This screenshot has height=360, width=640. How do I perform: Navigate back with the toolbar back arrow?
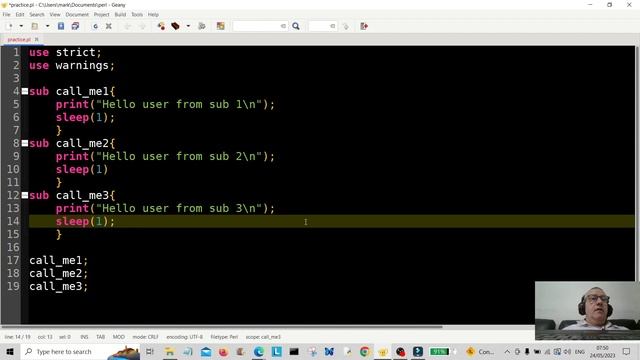point(128,26)
